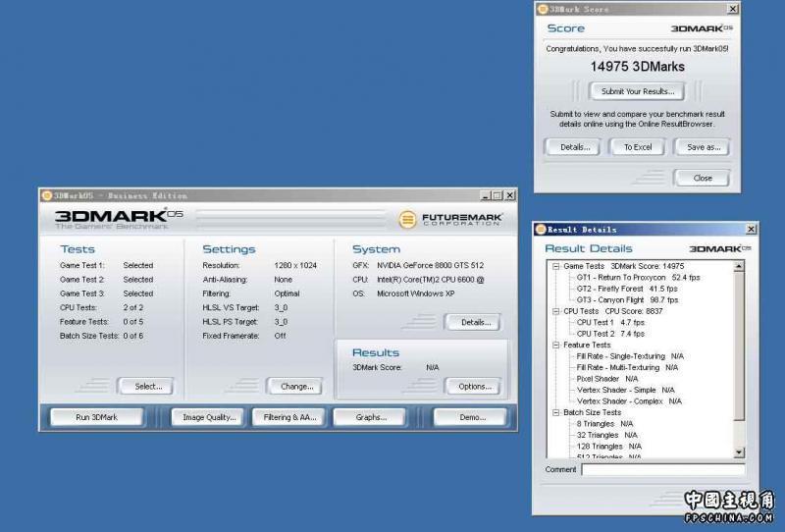785x532 pixels.
Task: Collapse the CPU Tests tree node
Action: tap(555, 311)
